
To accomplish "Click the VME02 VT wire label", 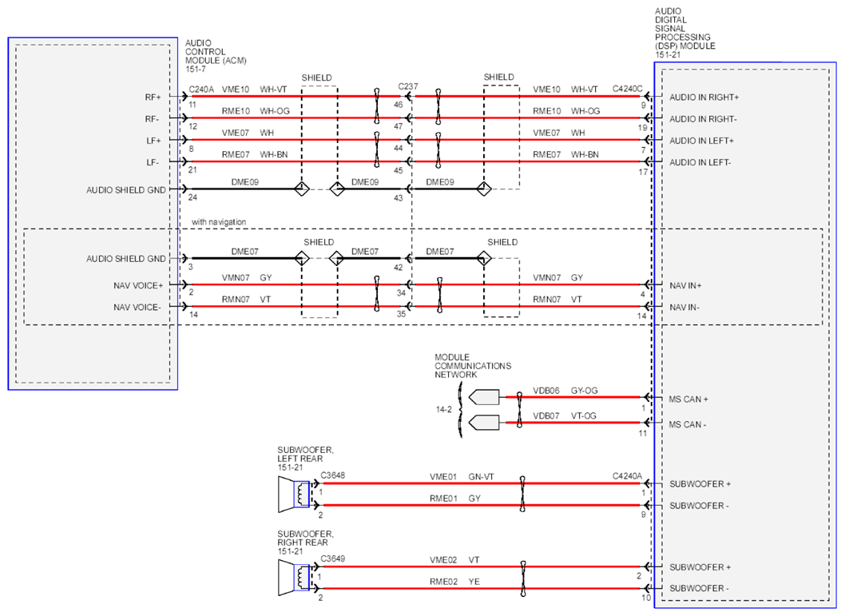I will [x=454, y=560].
